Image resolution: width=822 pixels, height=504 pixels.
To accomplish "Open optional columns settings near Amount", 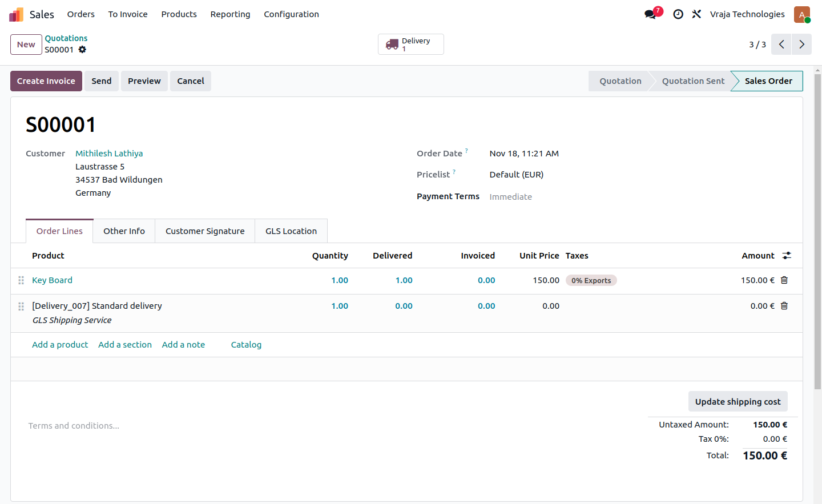I will point(787,256).
